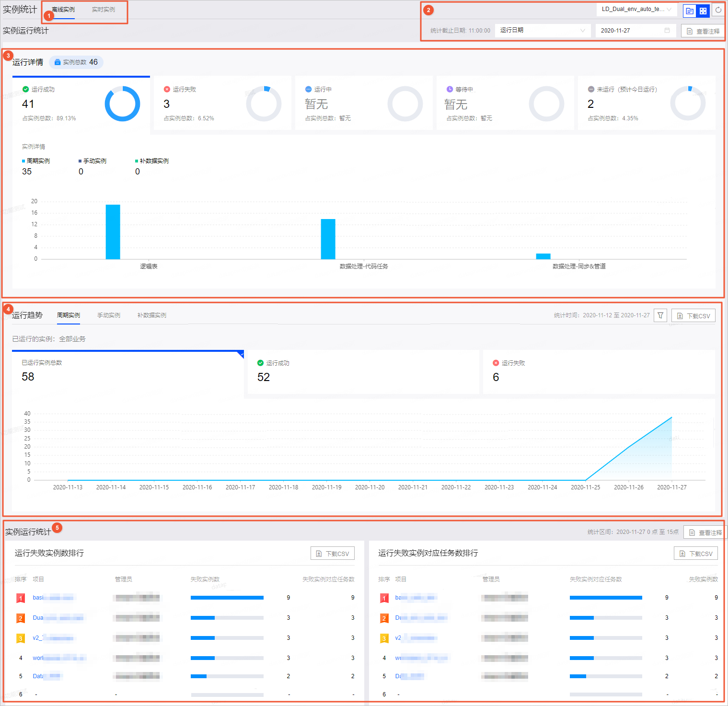Image resolution: width=728 pixels, height=706 pixels.
Task: Select the 运行失败 card showing 3
Action: click(222, 103)
